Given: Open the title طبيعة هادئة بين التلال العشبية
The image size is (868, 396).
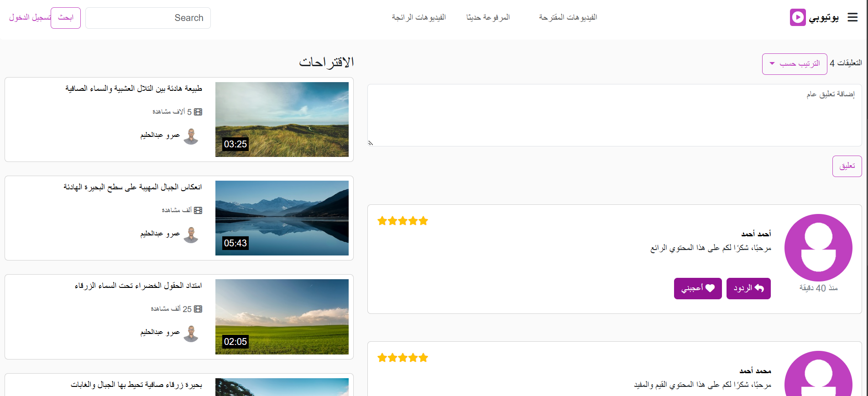Looking at the screenshot, I should (134, 89).
